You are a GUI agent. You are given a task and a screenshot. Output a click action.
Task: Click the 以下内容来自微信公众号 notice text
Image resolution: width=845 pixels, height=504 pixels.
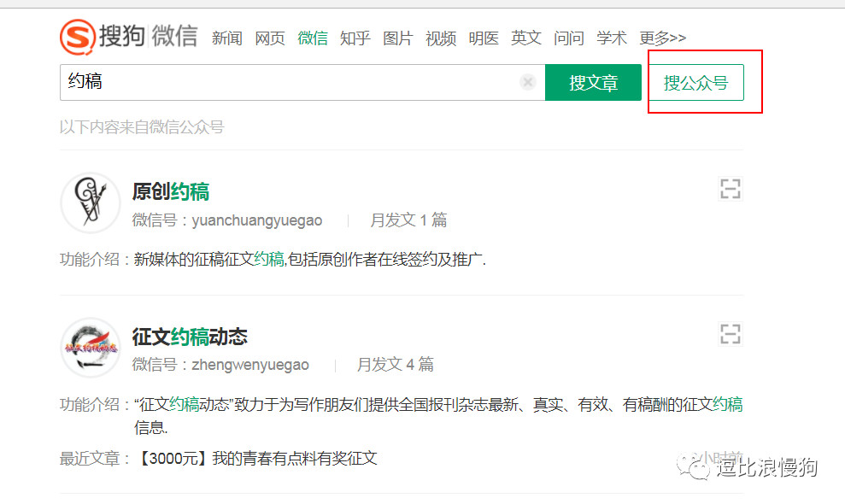point(142,127)
